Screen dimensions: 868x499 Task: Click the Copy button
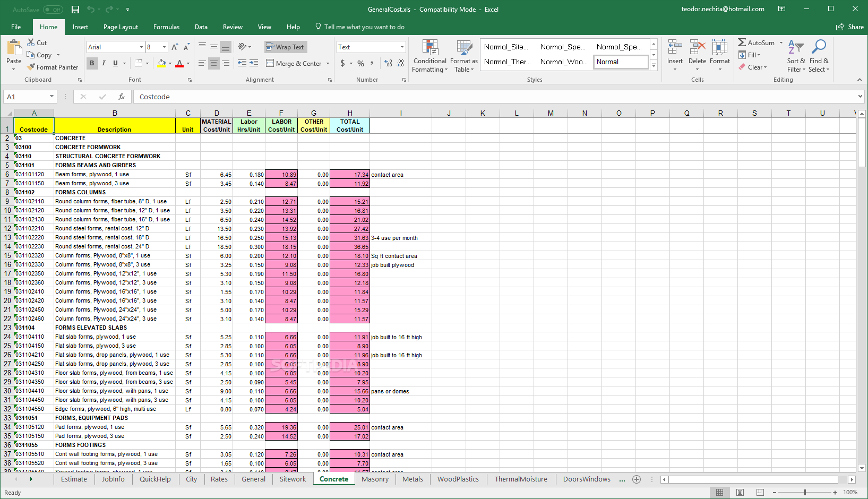click(x=39, y=55)
